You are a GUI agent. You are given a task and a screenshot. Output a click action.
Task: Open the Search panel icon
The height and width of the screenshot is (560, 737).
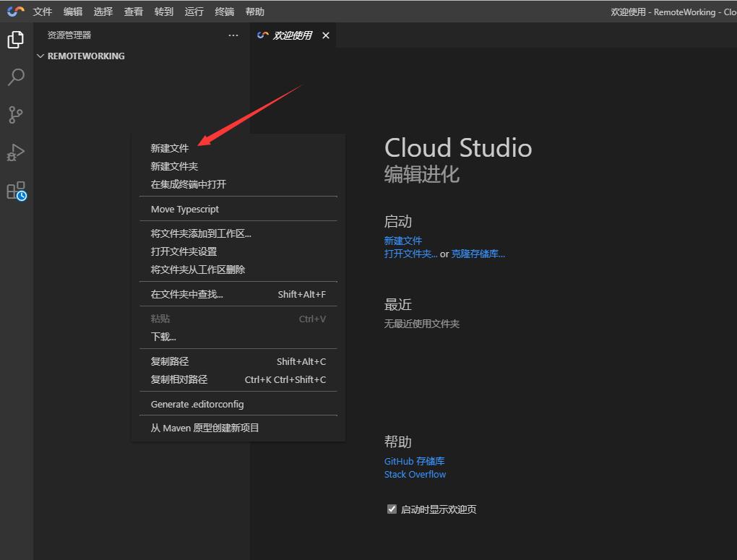tap(16, 77)
